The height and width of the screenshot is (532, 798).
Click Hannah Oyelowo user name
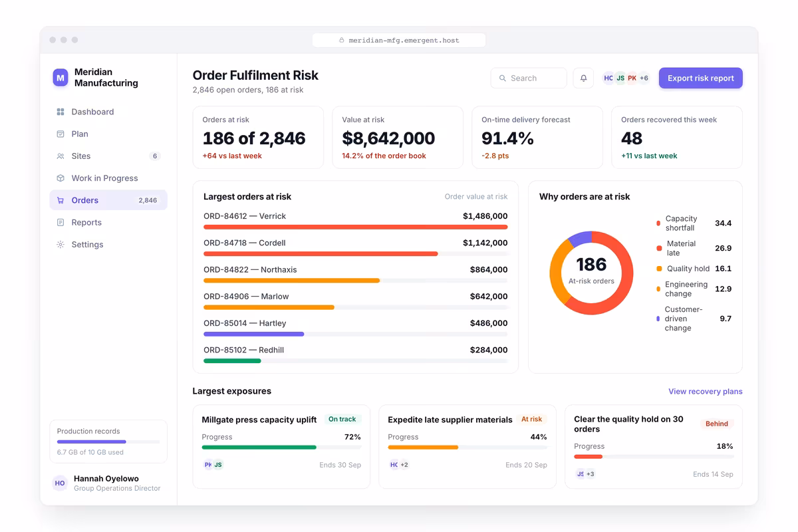pyautogui.click(x=106, y=479)
